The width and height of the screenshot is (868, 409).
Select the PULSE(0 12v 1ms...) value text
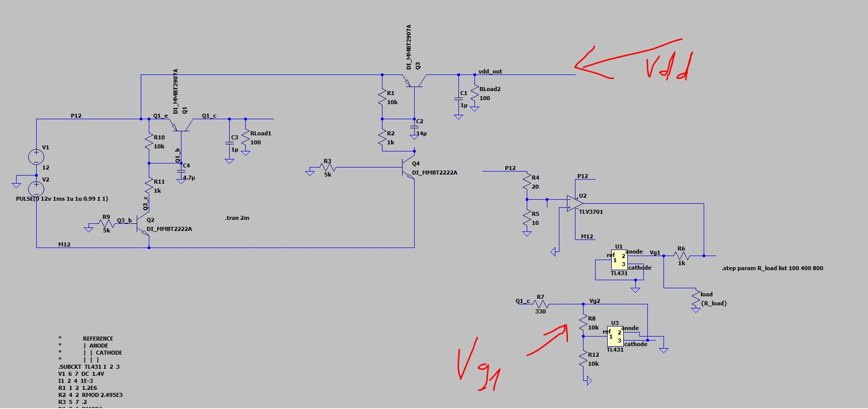click(62, 199)
